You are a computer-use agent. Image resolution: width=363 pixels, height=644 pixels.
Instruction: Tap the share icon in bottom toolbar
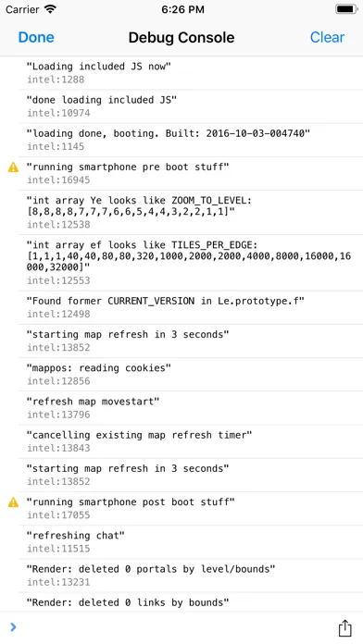344,627
